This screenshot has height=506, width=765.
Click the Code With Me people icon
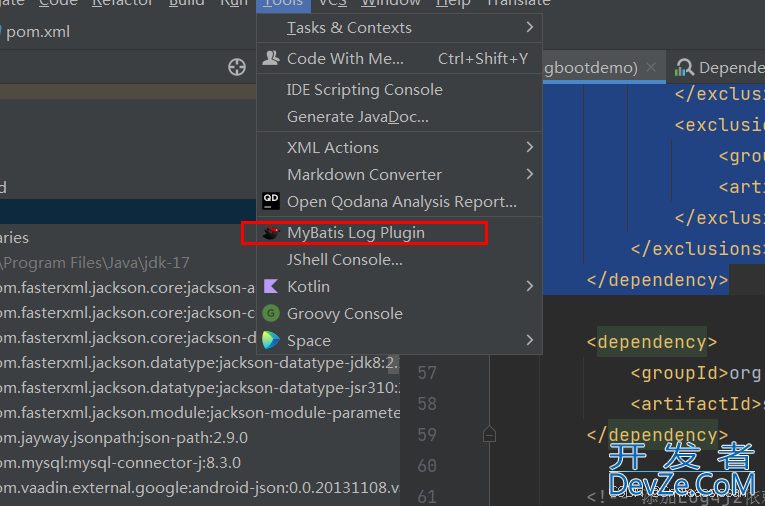click(x=271, y=58)
